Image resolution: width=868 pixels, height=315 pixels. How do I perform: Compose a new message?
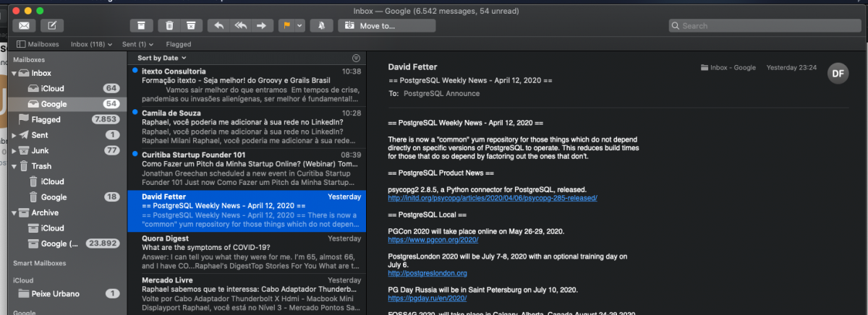52,26
